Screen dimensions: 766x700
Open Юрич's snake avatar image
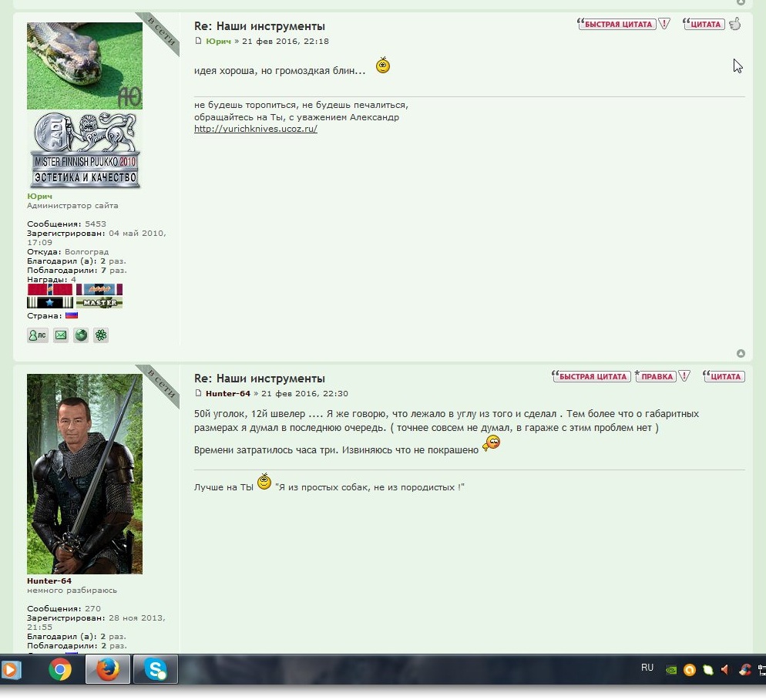pos(85,66)
